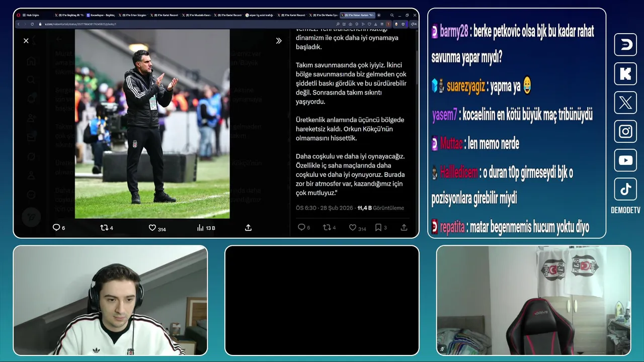
Task: Click the YouTube logo icon
Action: coord(625,160)
